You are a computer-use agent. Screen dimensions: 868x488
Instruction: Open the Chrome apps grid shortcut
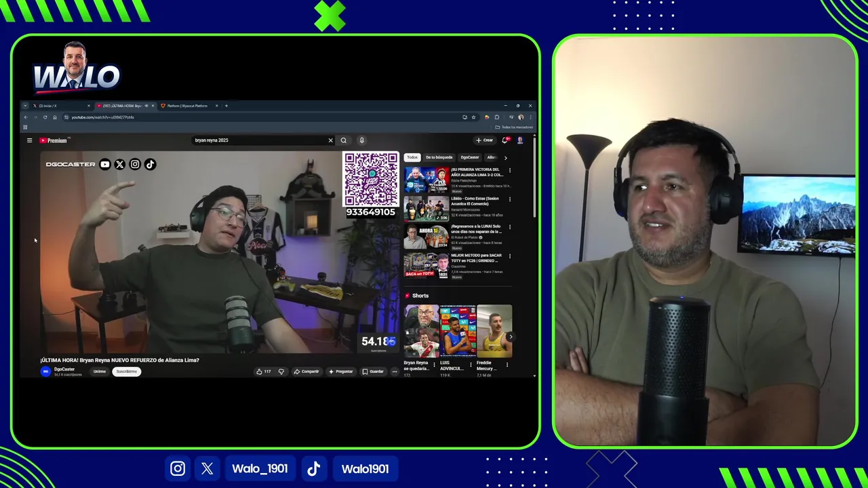tap(25, 127)
